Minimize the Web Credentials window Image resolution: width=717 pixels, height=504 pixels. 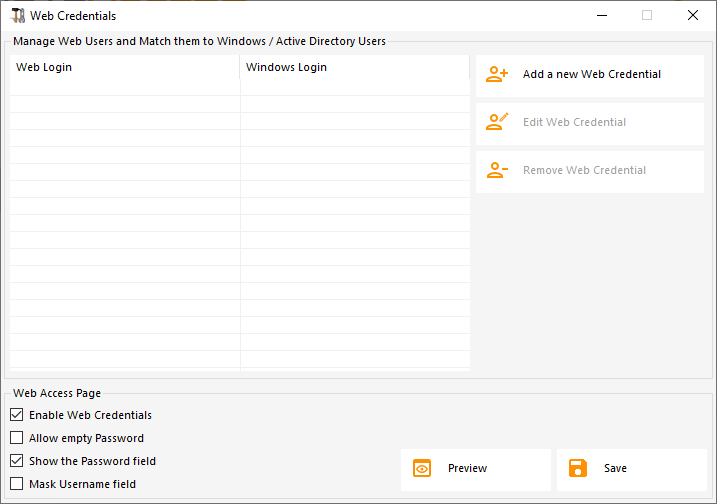click(x=601, y=16)
